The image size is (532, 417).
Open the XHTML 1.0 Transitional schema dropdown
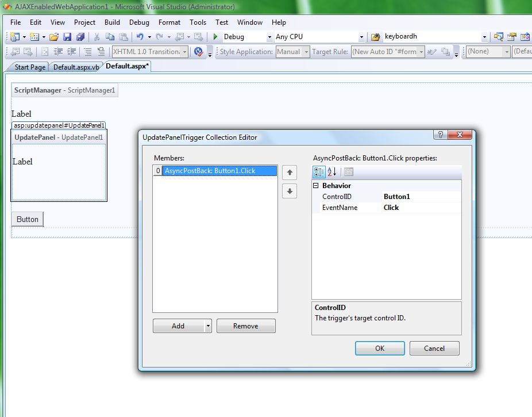[184, 52]
